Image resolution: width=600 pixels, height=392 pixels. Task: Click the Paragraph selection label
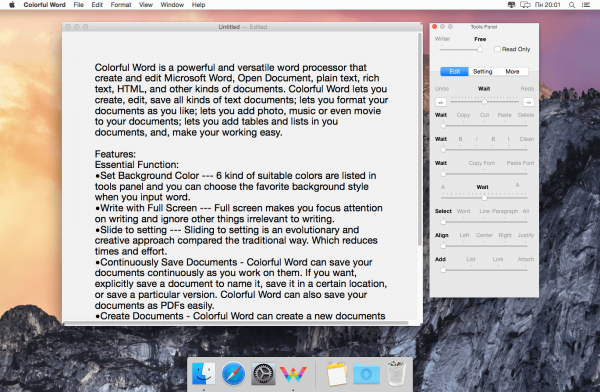tap(505, 211)
